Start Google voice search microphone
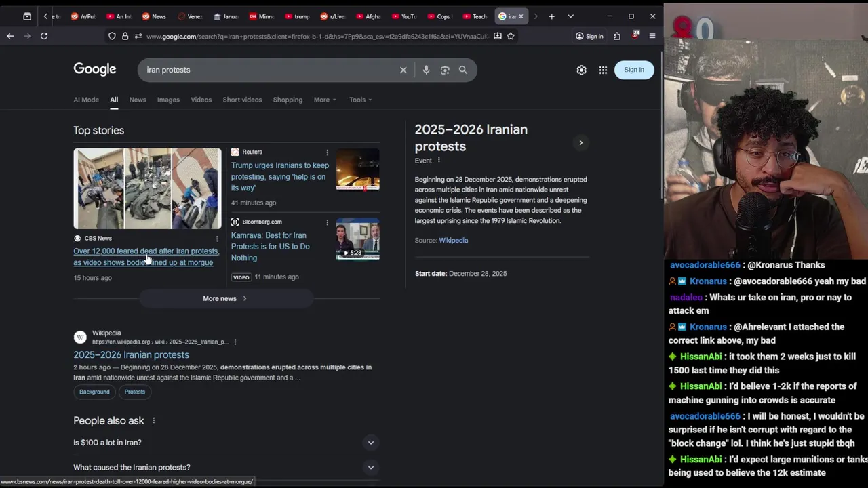The width and height of the screenshot is (868, 488). (x=426, y=70)
